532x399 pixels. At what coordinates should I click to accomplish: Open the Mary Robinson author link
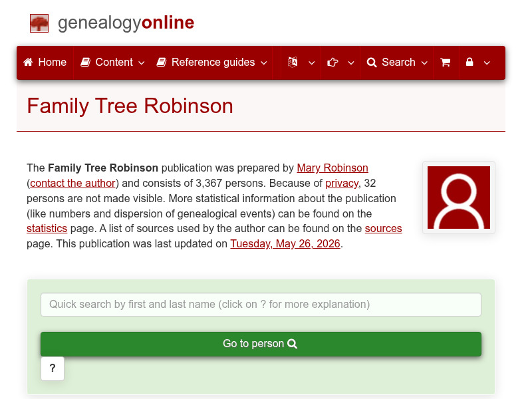(x=332, y=168)
